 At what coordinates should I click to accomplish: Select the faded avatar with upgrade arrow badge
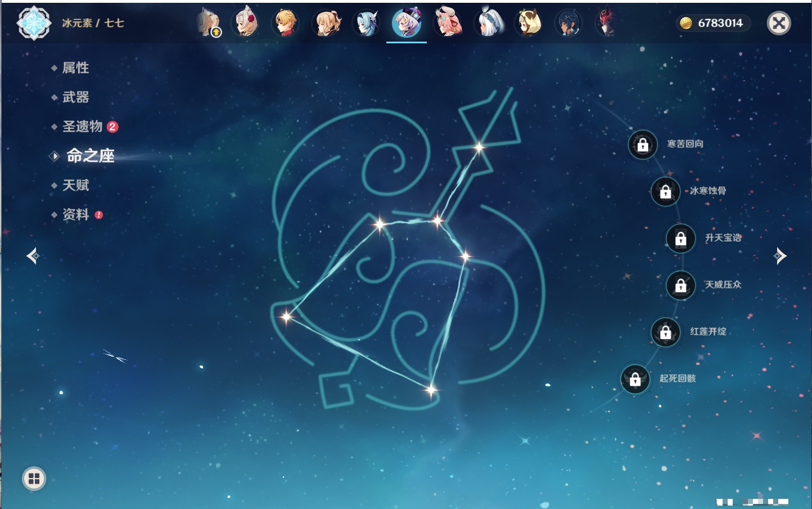(209, 23)
